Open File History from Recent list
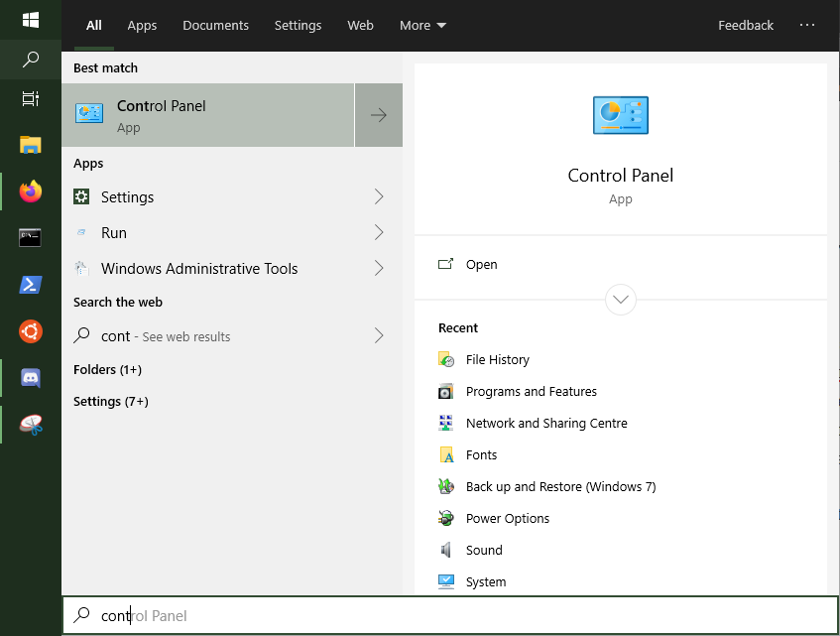 (x=498, y=359)
